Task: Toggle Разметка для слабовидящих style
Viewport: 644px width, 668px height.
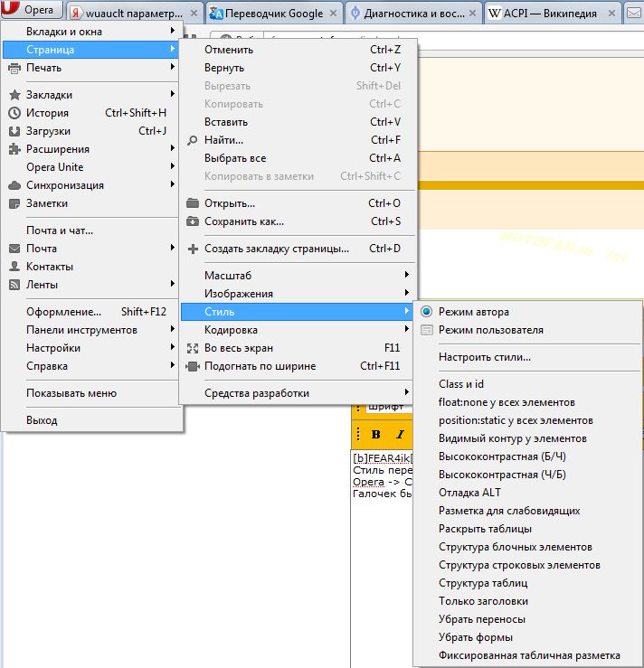Action: pos(527,511)
